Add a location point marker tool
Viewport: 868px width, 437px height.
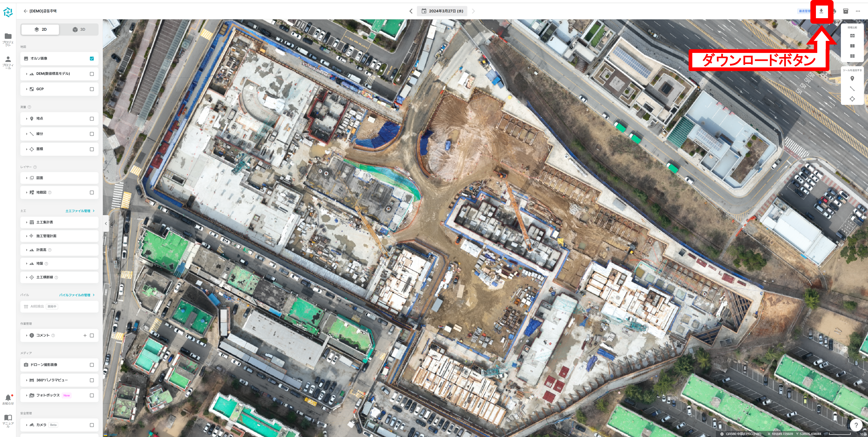pos(852,78)
